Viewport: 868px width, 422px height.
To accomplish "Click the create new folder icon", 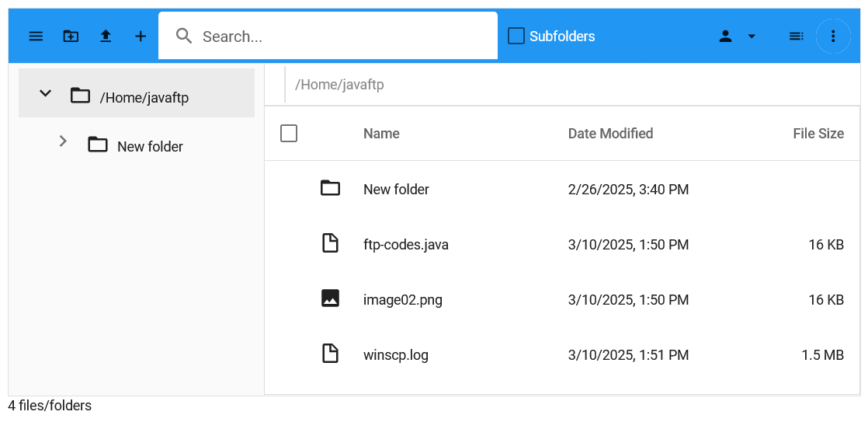I will [71, 37].
